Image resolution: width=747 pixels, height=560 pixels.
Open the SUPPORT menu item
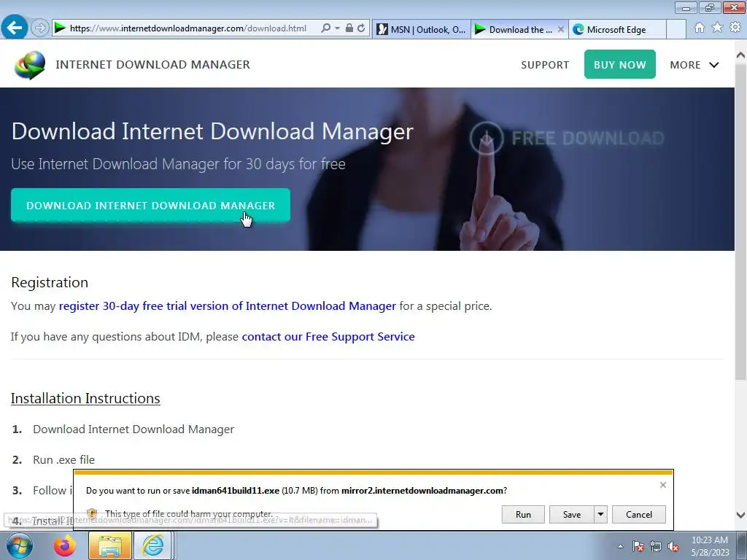point(545,65)
